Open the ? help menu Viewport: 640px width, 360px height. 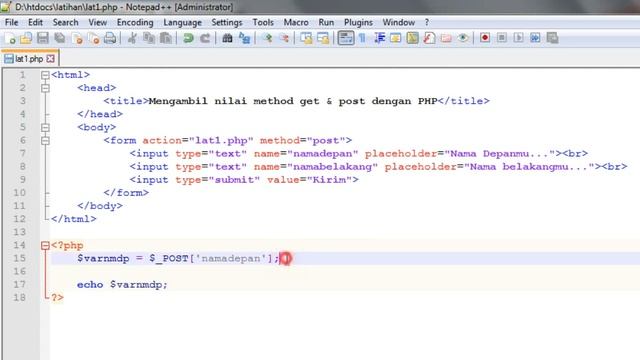427,22
